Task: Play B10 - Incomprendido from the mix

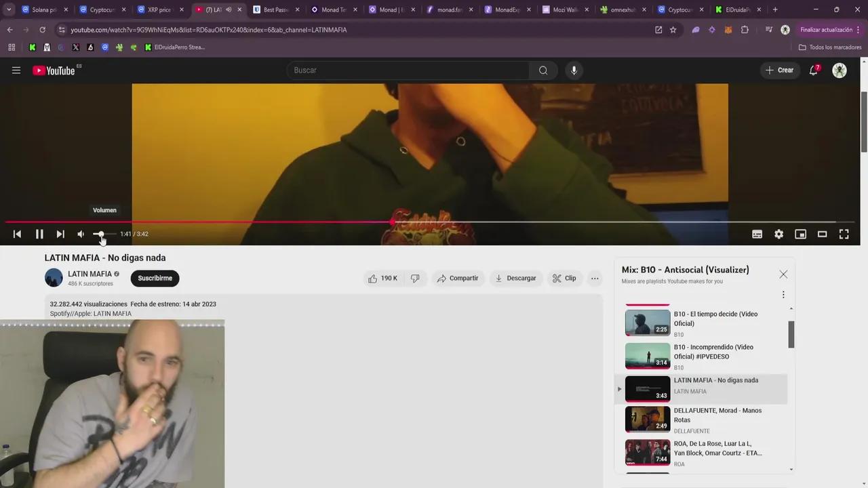Action: pos(701,357)
